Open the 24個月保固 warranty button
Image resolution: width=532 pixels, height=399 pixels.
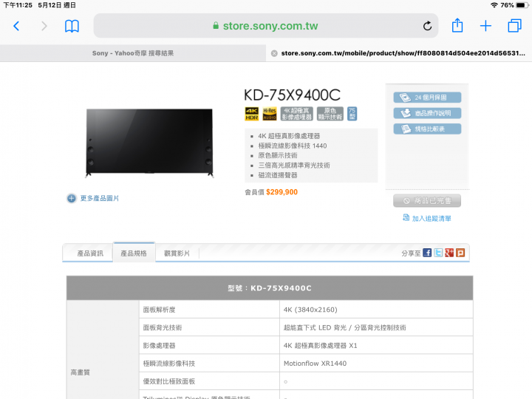[x=427, y=98]
